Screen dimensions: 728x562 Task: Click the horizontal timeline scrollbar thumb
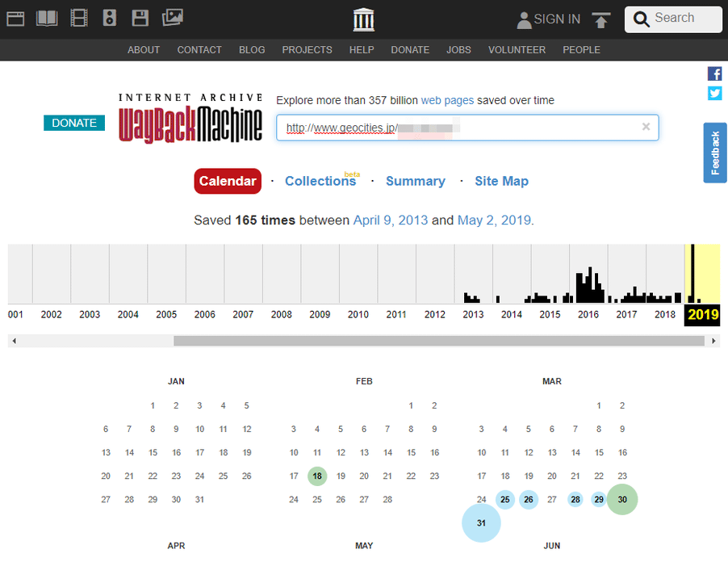pos(439,341)
